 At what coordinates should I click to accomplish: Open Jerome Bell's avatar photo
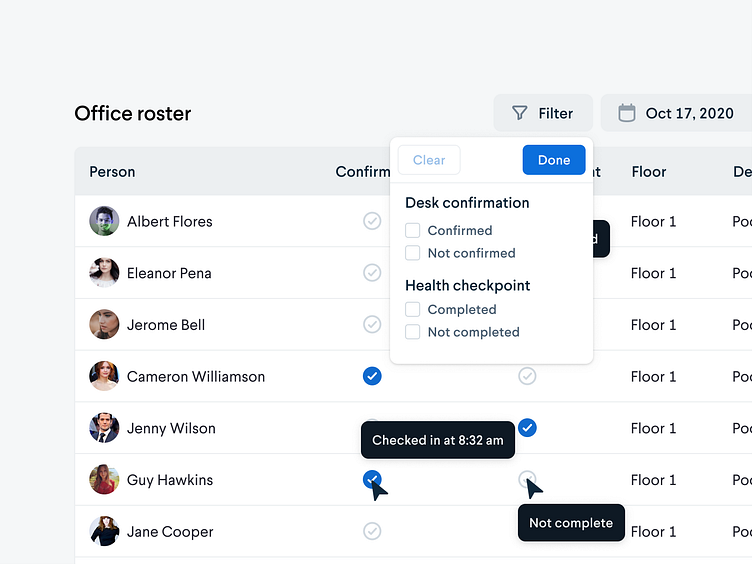click(x=104, y=324)
